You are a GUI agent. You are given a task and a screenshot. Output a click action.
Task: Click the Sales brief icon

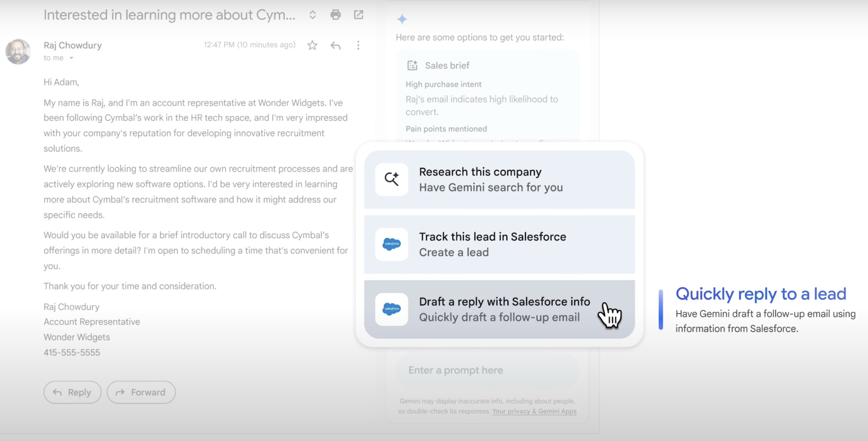[412, 66]
